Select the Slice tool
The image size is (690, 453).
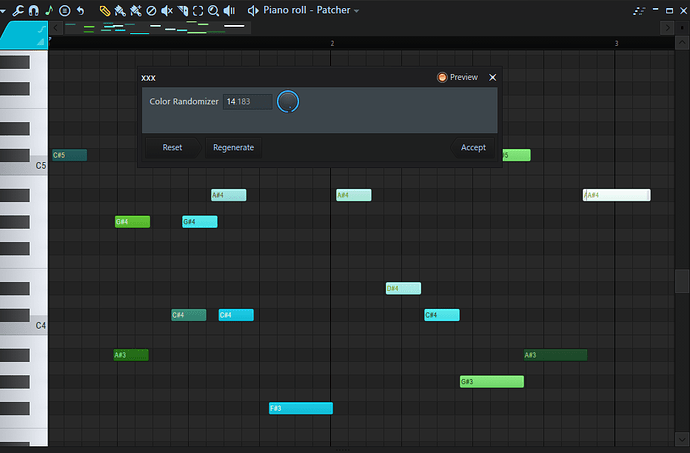tap(183, 10)
